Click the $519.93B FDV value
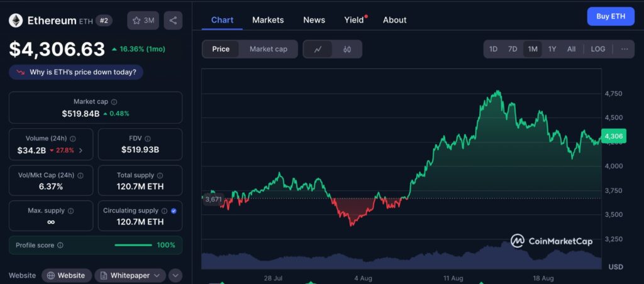Screen dimensions: 644x284 tap(140, 150)
